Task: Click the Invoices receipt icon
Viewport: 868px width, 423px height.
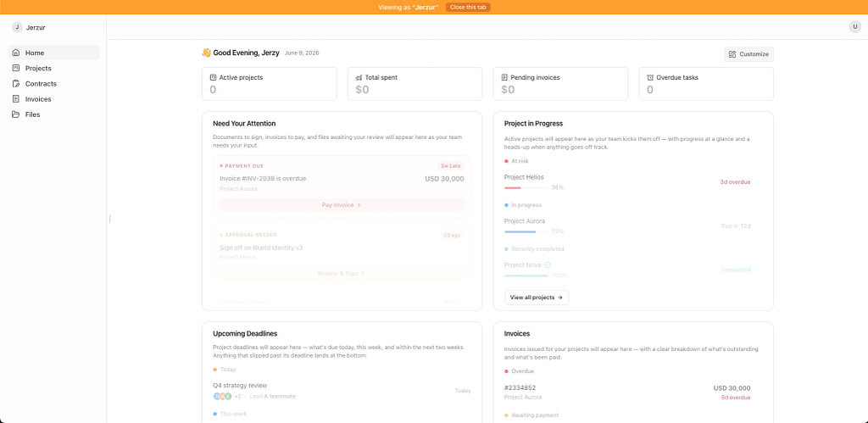Action: [15, 99]
